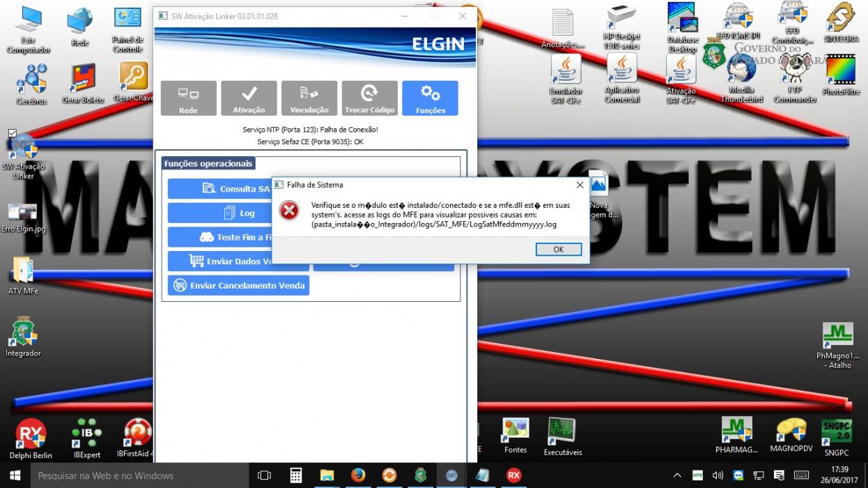Open the RX Delphi taskbar icon
The image size is (868, 488).
(x=513, y=475)
